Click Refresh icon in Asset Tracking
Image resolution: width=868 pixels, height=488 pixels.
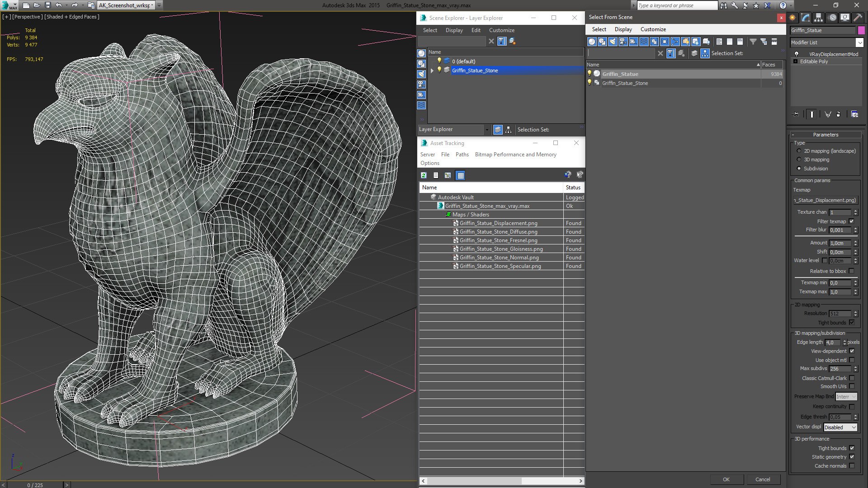click(424, 175)
